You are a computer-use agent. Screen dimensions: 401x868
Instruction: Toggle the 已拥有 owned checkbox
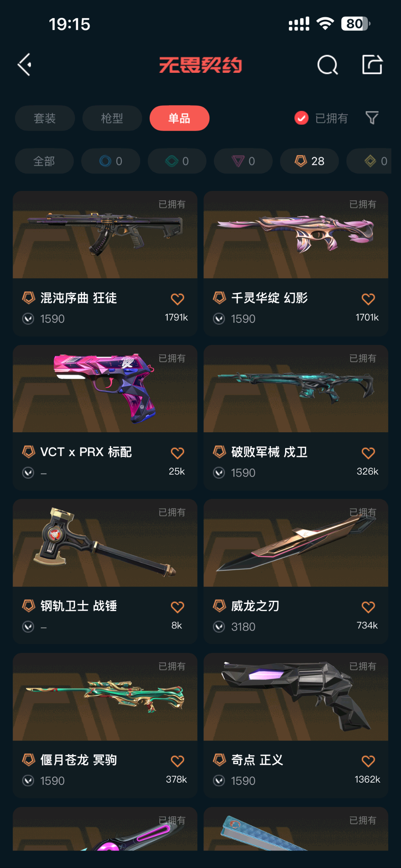coord(301,118)
